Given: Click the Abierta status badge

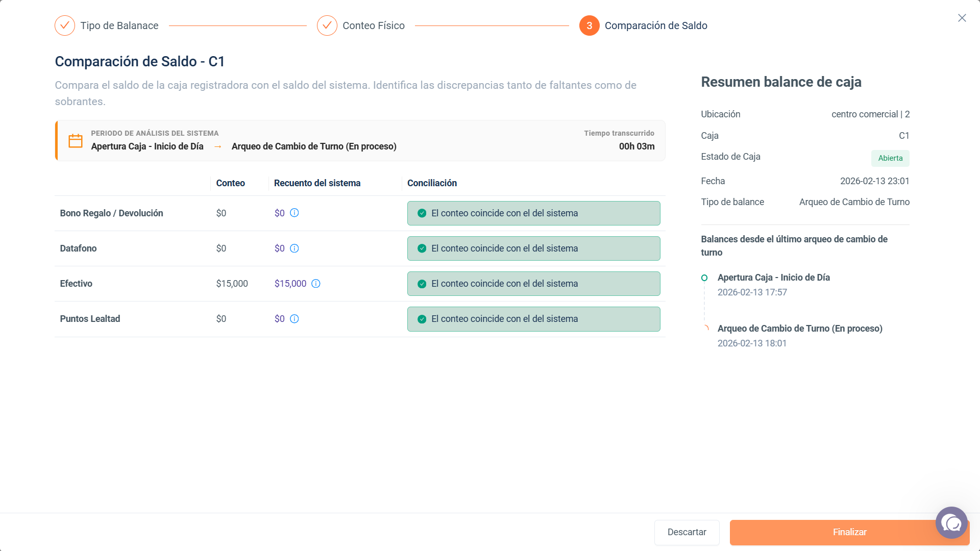Looking at the screenshot, I should click(x=890, y=158).
